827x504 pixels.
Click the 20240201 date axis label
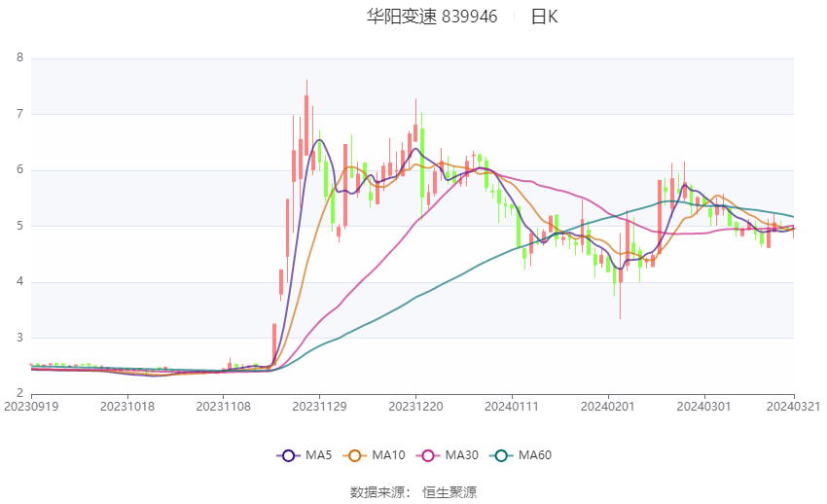[x=607, y=407]
